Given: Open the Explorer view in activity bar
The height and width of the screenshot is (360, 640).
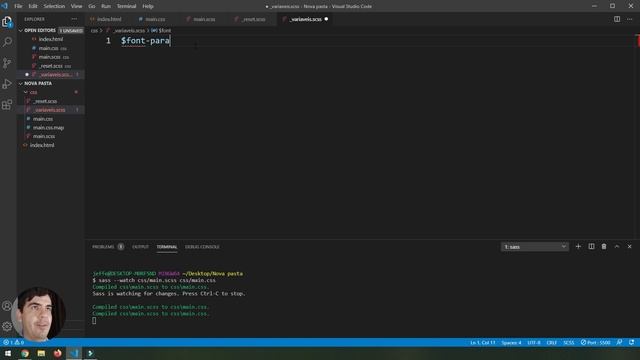Looking at the screenshot, I should click(7, 22).
